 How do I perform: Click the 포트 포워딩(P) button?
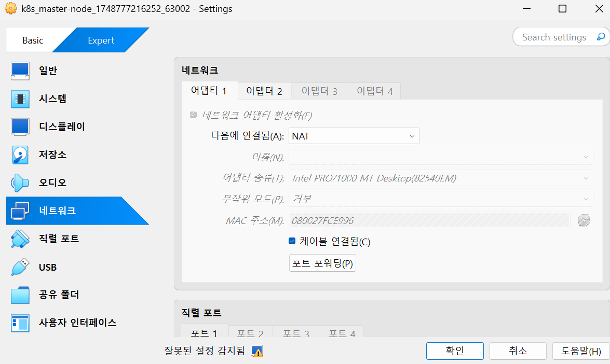click(x=322, y=263)
